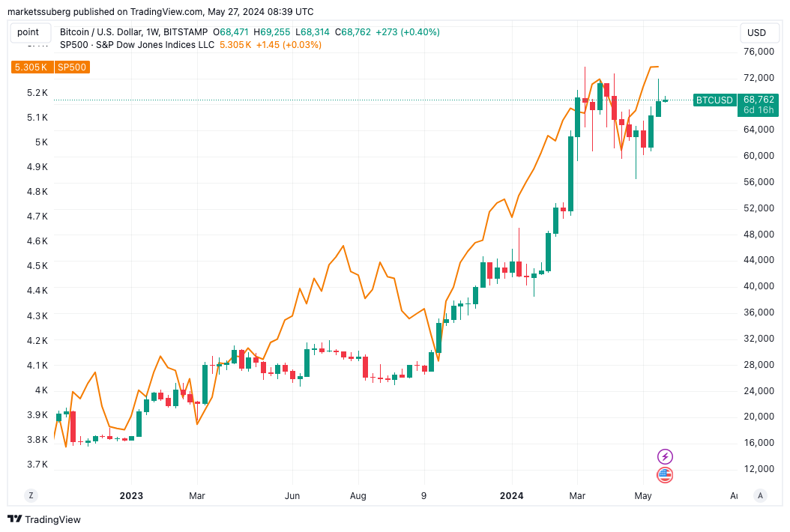Open the USD currency selector
790x532 pixels.
click(x=756, y=33)
